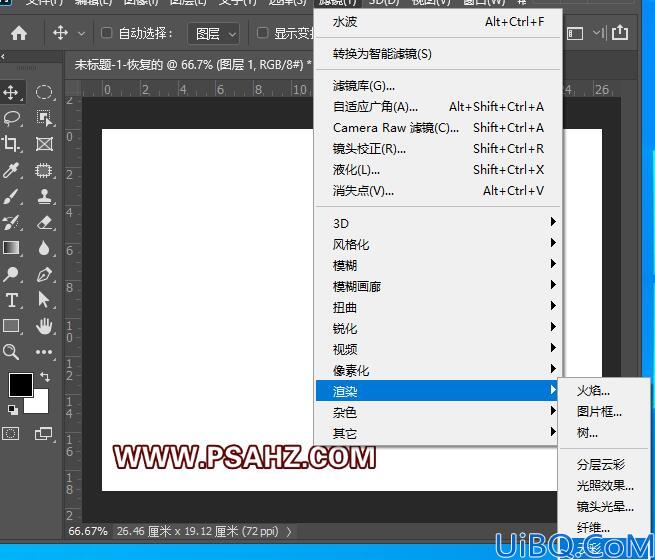Open the Edit Toolbar three-dots icon
The image size is (655, 560).
[44, 352]
